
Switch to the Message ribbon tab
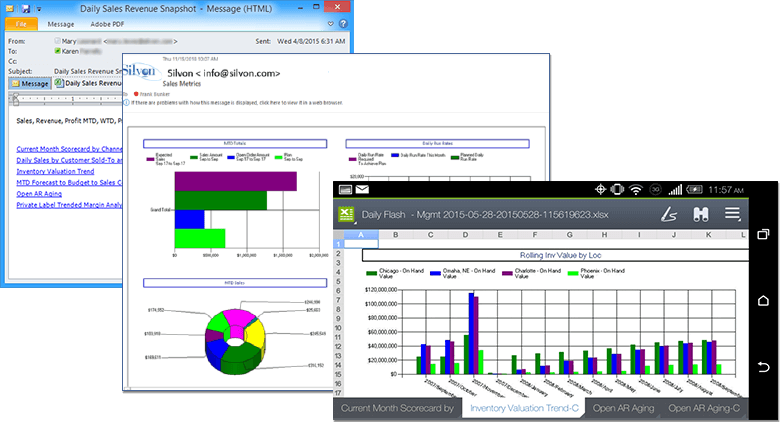point(61,24)
